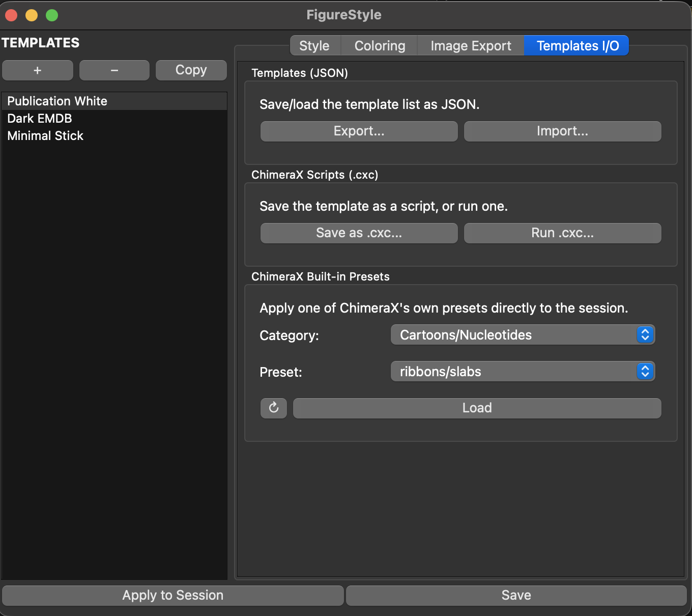Viewport: 692px width, 616px height.
Task: Maximize the FigureStyle window
Action: tap(52, 15)
